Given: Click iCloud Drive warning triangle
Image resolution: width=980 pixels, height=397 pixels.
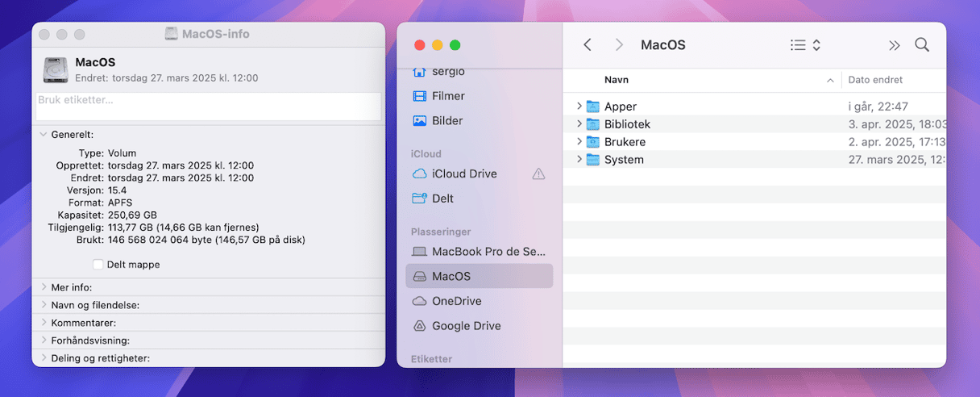Looking at the screenshot, I should pos(539,173).
